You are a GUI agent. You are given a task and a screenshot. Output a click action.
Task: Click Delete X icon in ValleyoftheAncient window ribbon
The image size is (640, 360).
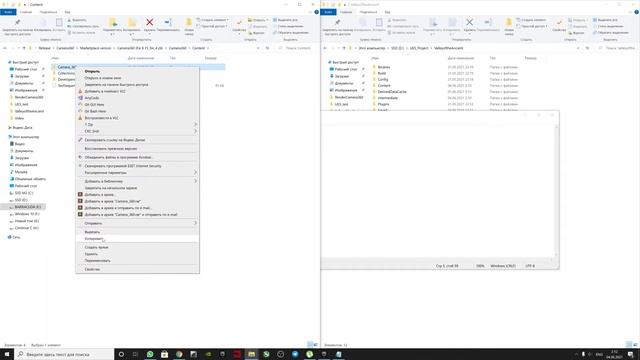(469, 22)
